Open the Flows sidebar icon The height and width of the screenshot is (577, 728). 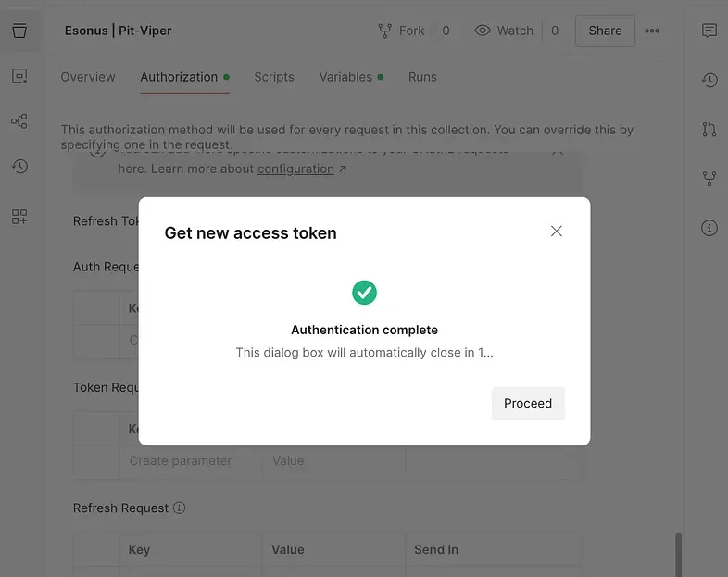point(19,121)
